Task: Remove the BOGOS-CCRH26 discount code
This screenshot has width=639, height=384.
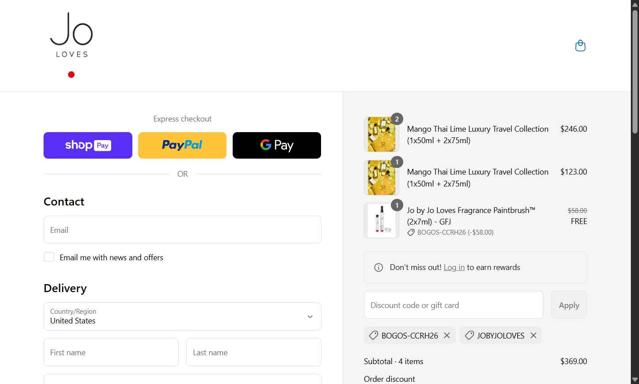Action: 447,335
